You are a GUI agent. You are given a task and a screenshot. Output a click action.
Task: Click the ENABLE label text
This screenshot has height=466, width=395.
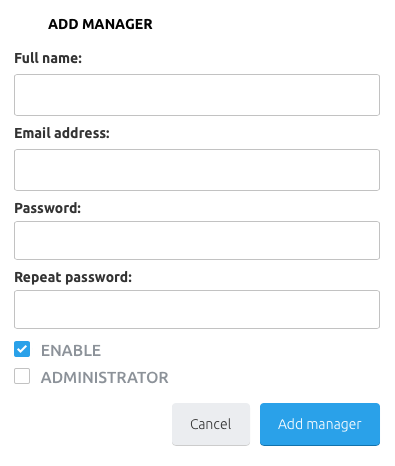(x=71, y=351)
